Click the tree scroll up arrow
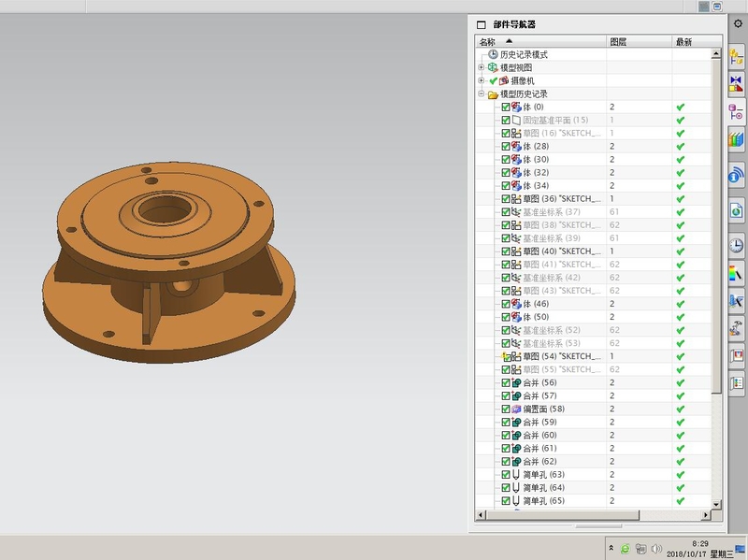 pyautogui.click(x=716, y=54)
